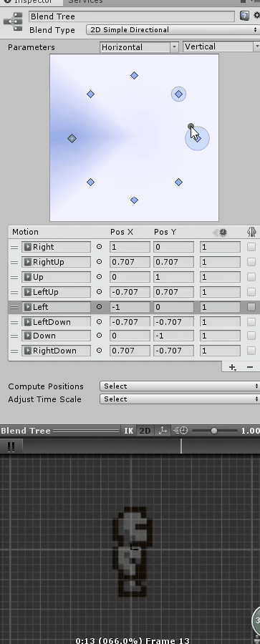Add a new motion field with plus
Image resolution: width=260 pixels, height=644 pixels.
[233, 367]
